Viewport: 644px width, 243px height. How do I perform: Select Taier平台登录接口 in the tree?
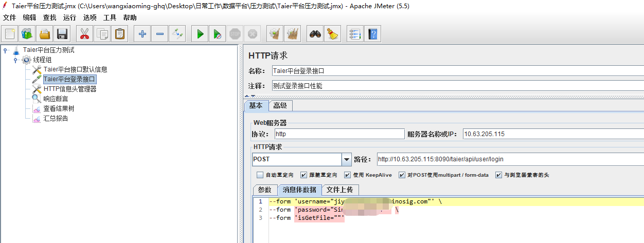(69, 79)
